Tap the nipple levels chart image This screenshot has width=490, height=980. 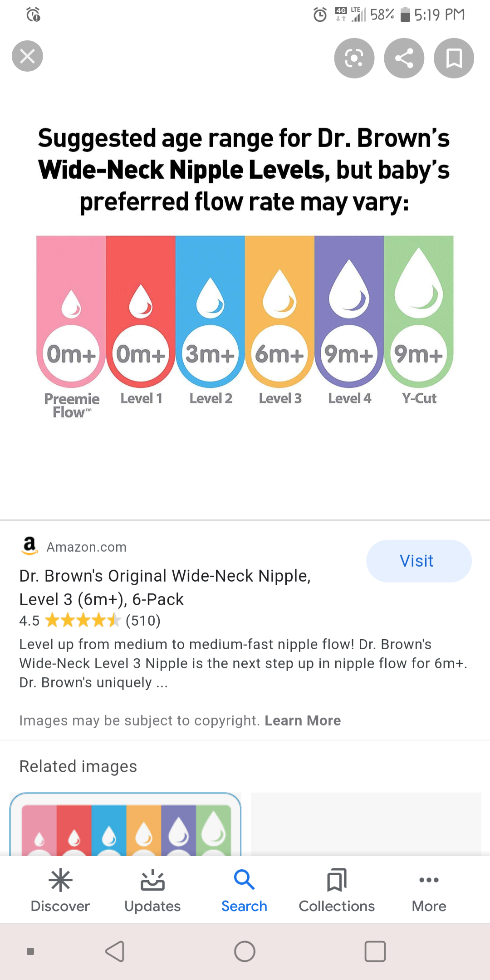(245, 272)
